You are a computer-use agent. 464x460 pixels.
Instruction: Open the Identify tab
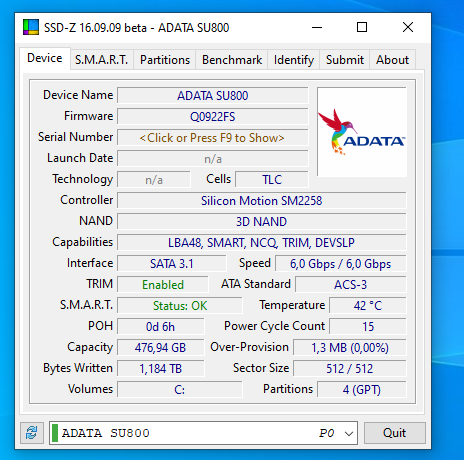pyautogui.click(x=294, y=60)
